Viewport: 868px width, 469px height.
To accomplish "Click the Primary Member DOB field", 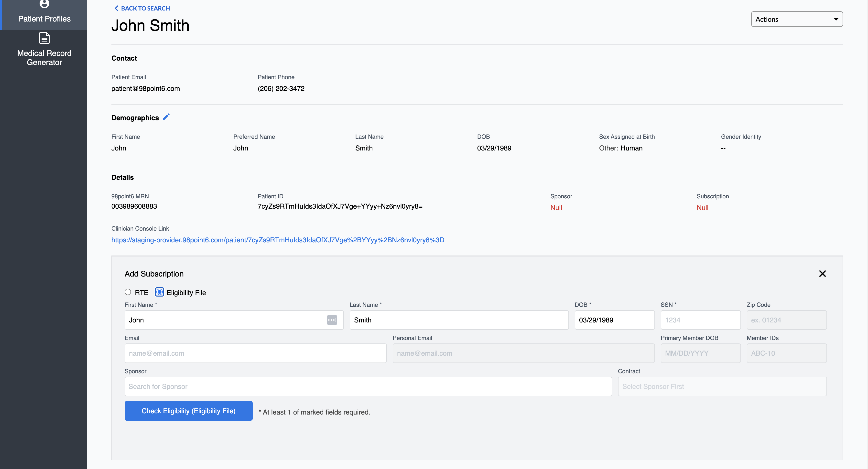I will [x=701, y=353].
